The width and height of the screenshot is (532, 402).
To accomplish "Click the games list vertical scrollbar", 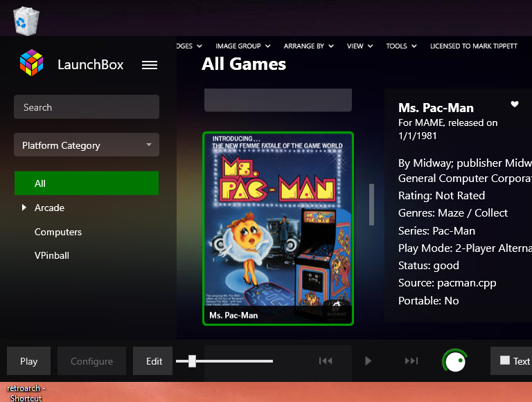I will [371, 204].
